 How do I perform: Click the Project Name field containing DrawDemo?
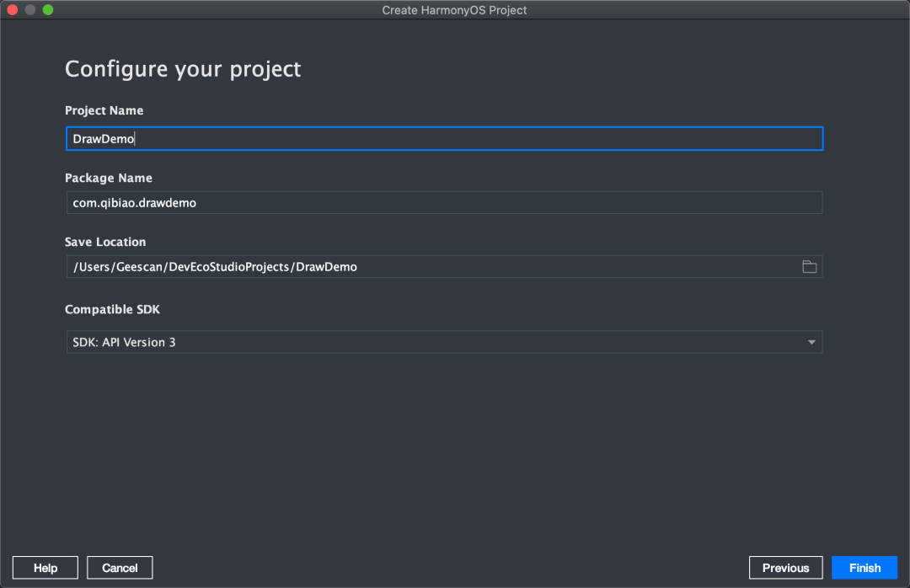pyautogui.click(x=445, y=139)
